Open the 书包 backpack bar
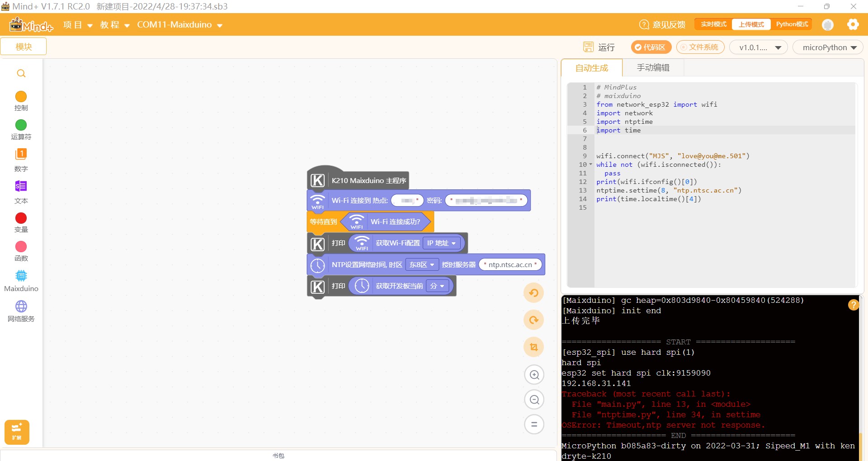This screenshot has width=868, height=461. point(278,456)
